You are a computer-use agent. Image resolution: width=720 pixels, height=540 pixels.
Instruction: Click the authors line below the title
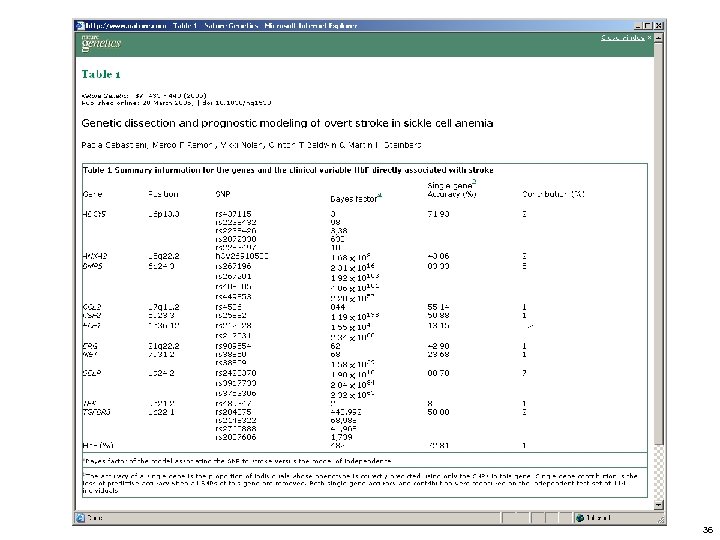251,145
